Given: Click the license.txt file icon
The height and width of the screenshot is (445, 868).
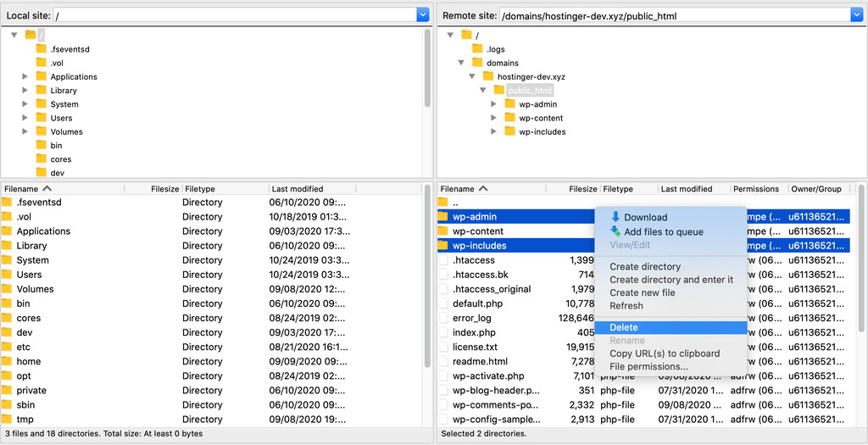Looking at the screenshot, I should [x=442, y=347].
